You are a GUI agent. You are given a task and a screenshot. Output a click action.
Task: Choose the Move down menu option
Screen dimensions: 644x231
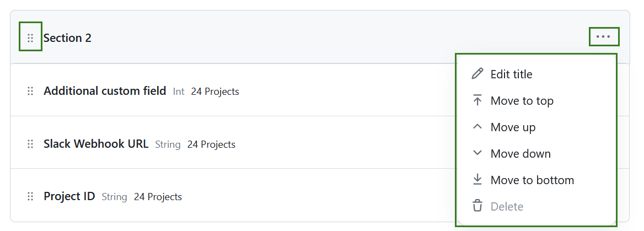[x=520, y=153]
